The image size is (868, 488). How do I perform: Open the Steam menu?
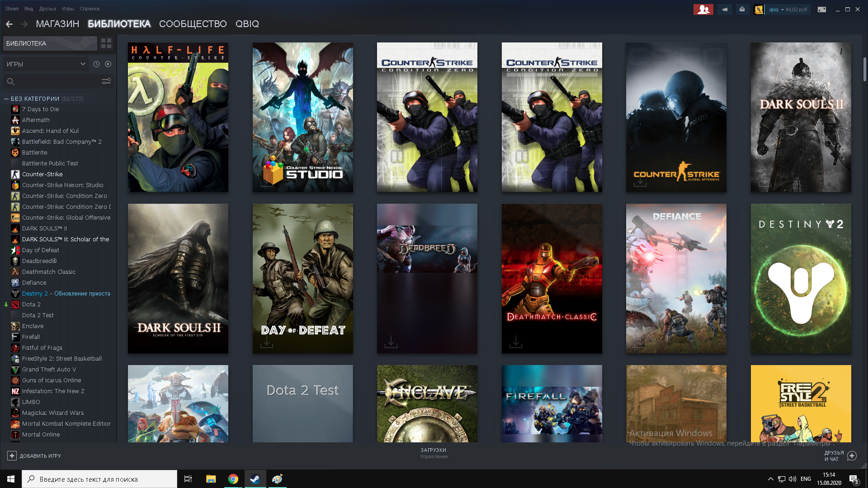pyautogui.click(x=12, y=9)
